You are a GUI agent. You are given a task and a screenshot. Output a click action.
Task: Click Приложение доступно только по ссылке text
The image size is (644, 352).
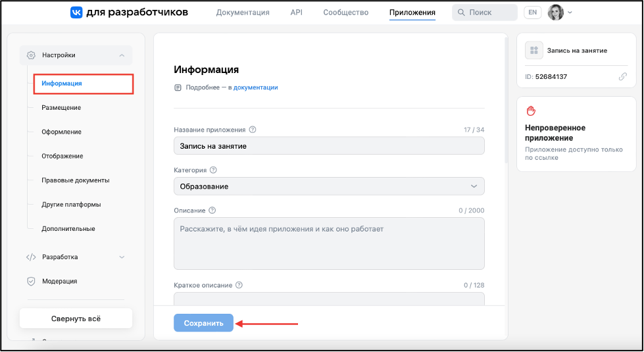(574, 153)
